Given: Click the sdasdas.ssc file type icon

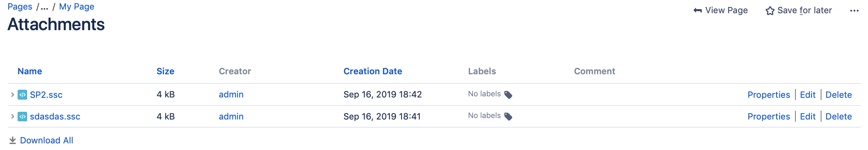Looking at the screenshot, I should pyautogui.click(x=22, y=117).
